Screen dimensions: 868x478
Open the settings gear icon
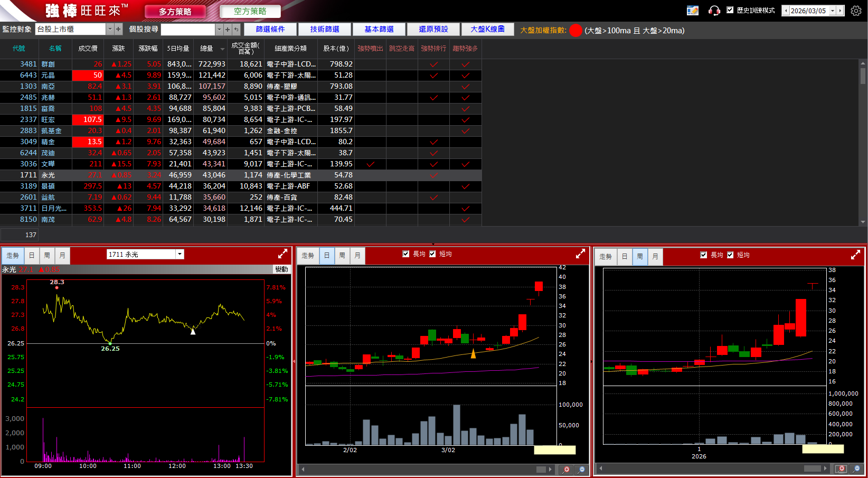coord(856,11)
